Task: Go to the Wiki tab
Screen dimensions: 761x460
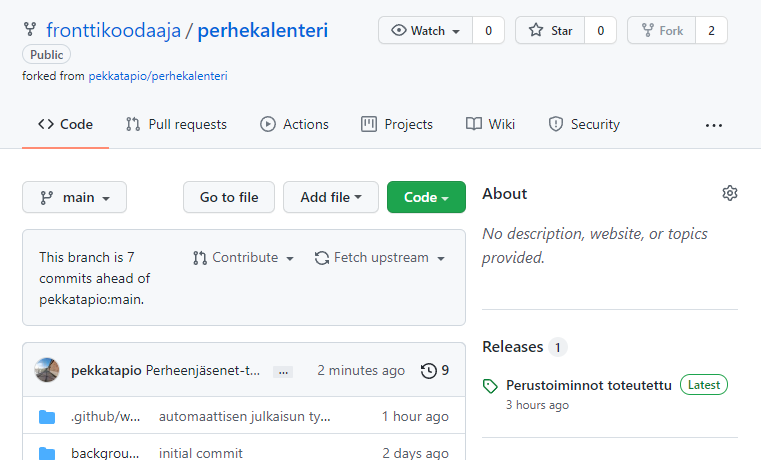Action: [490, 124]
